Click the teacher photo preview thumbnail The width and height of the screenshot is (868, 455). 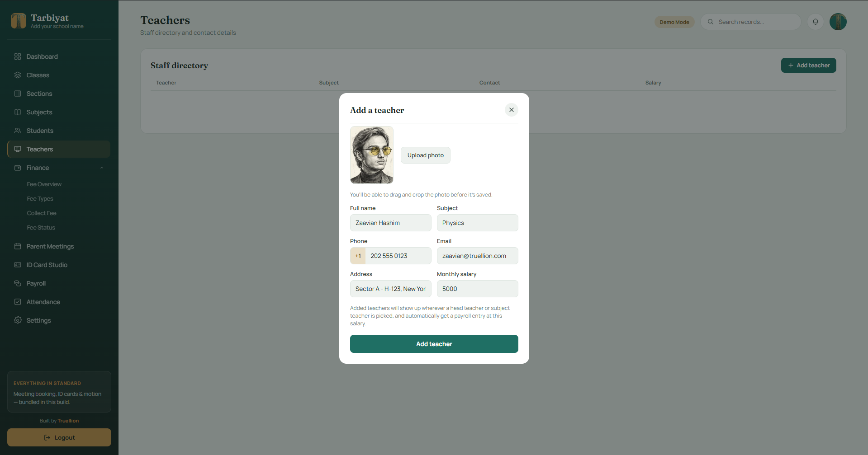[372, 155]
